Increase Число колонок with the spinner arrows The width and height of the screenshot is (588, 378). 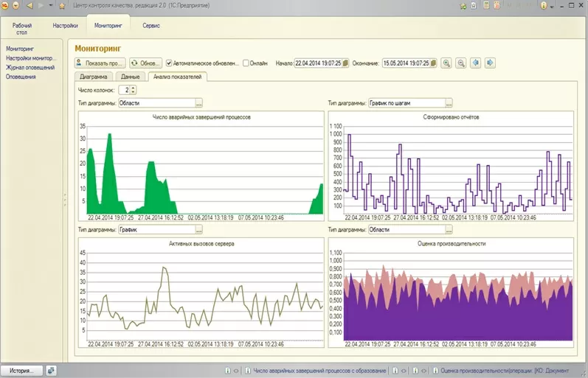[134, 88]
